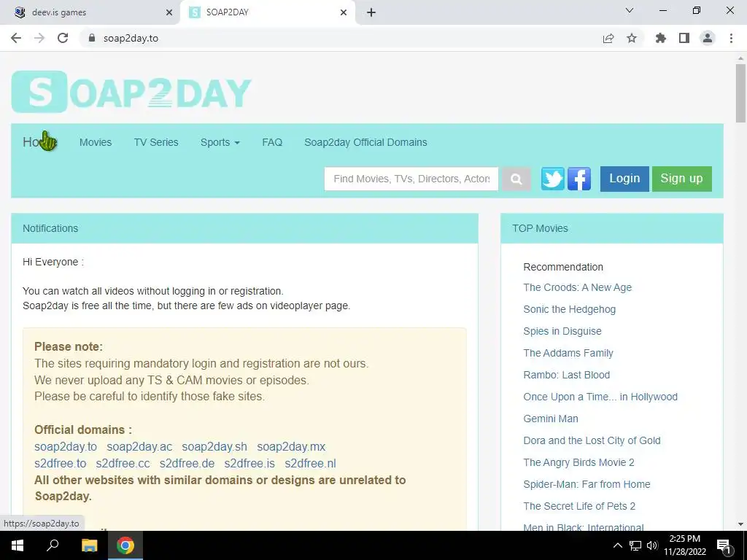Expand the Sports dropdown
This screenshot has height=560, width=747.
pos(220,142)
